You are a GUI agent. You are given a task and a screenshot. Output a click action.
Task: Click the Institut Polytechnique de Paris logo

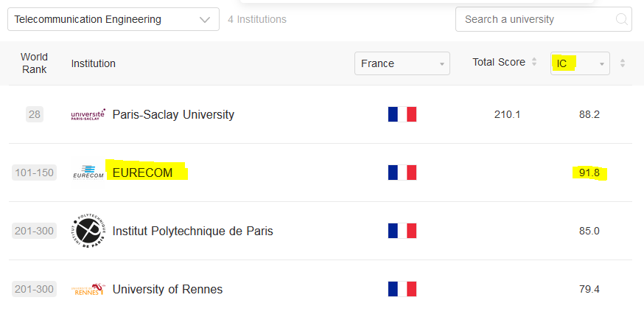[x=88, y=231]
